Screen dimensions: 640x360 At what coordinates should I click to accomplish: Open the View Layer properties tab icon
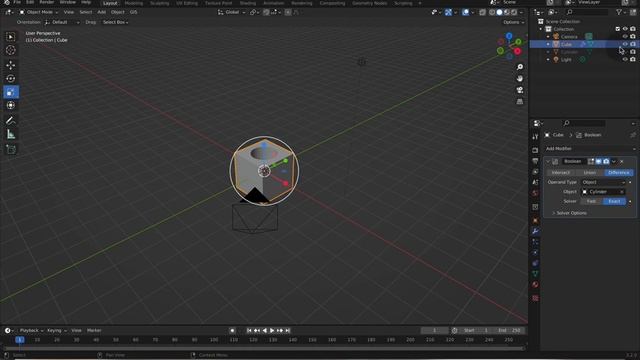tap(535, 172)
